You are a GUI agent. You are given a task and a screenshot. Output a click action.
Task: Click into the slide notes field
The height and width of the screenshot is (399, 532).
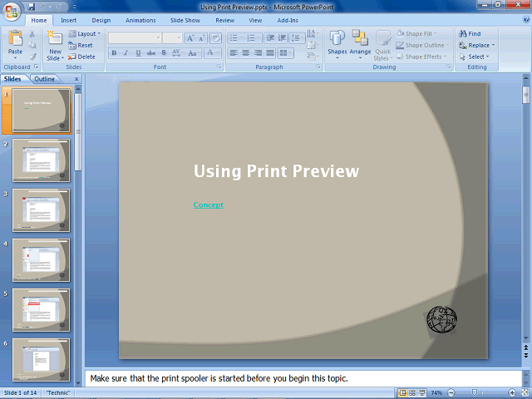303,378
